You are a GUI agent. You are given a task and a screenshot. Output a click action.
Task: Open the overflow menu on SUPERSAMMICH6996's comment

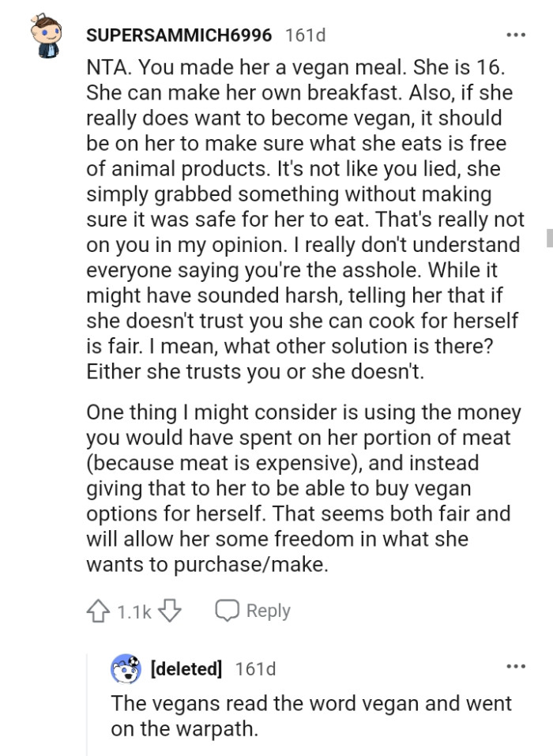tap(514, 33)
